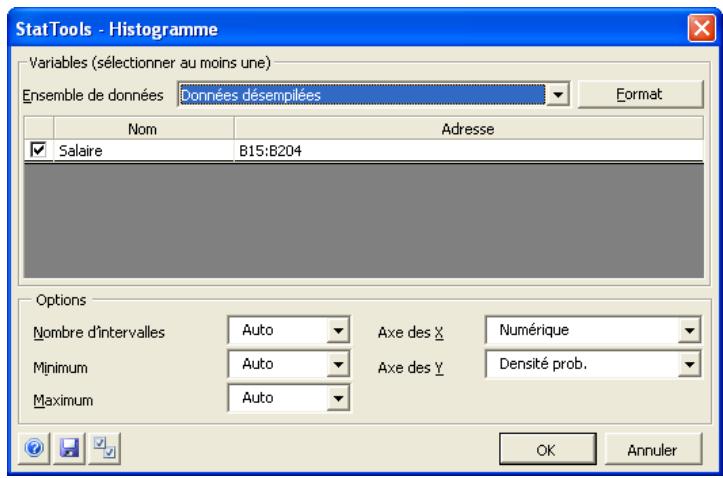
Task: Expand the Maximum dropdown arrow
Action: pyautogui.click(x=338, y=398)
